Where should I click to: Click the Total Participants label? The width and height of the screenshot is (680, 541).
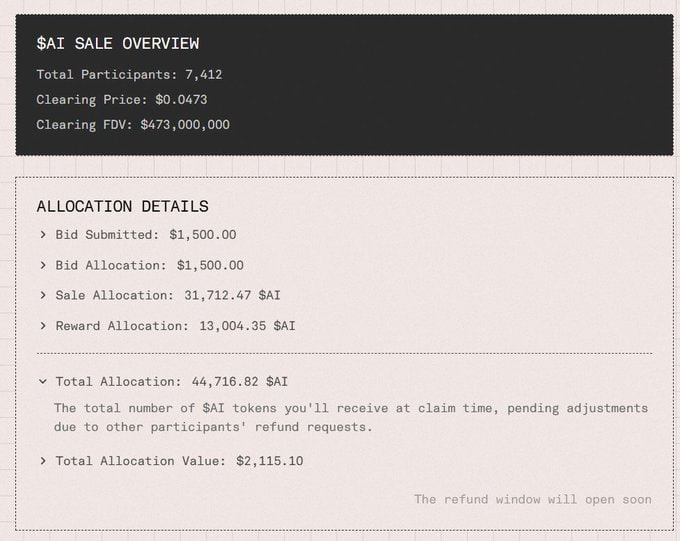point(106,75)
